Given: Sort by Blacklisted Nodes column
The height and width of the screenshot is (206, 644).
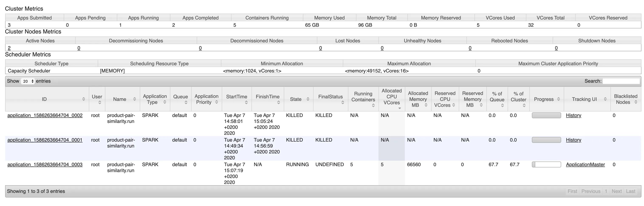Looking at the screenshot, I should 626,99.
